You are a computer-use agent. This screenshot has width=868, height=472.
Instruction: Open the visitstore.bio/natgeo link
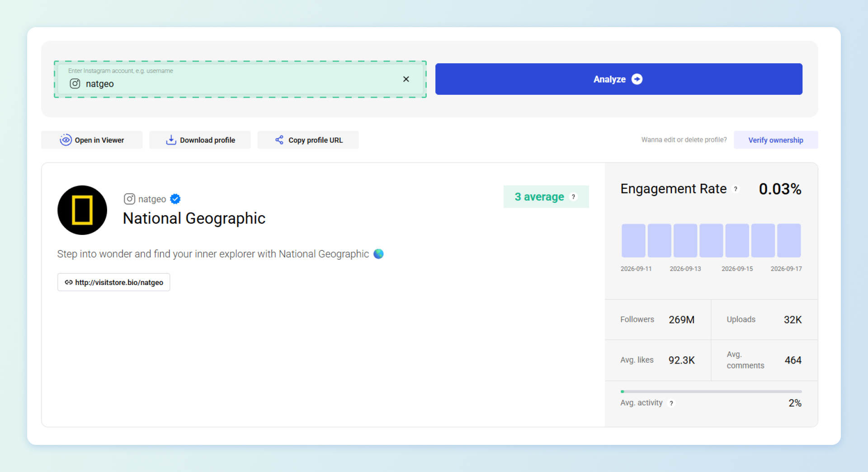(x=113, y=282)
